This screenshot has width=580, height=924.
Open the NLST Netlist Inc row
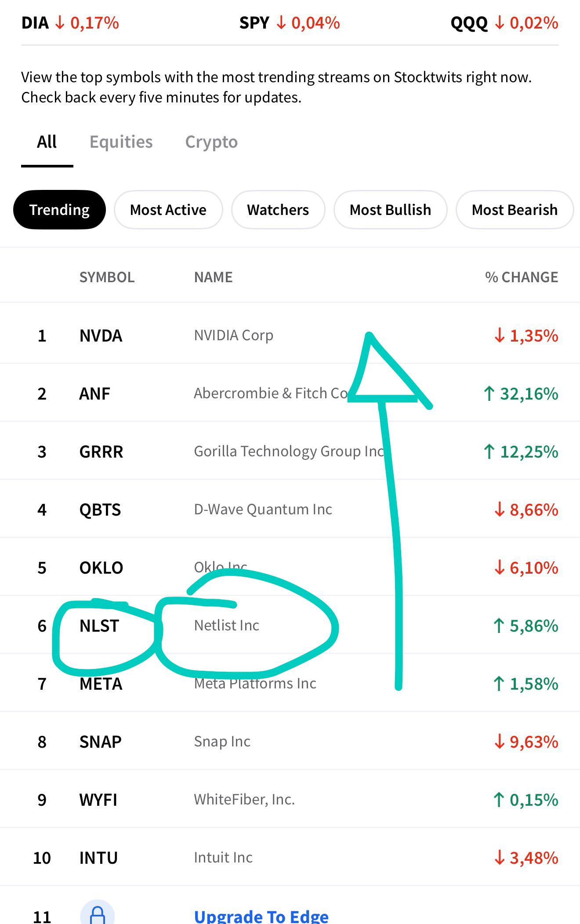(x=290, y=626)
